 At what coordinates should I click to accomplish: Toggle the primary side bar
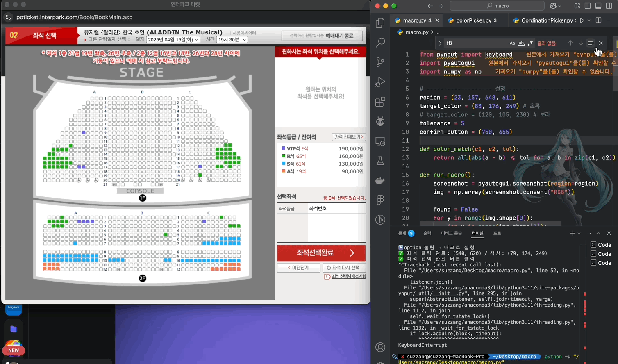[x=588, y=6]
